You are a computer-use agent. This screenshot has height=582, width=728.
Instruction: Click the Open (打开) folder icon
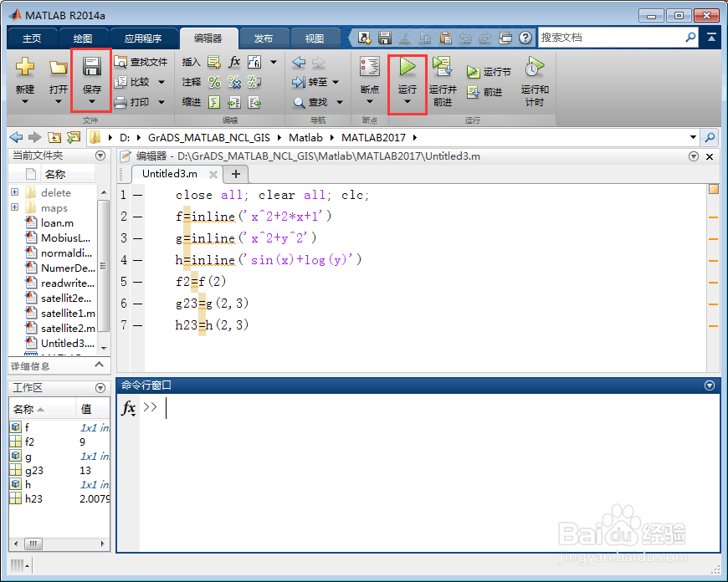59,68
